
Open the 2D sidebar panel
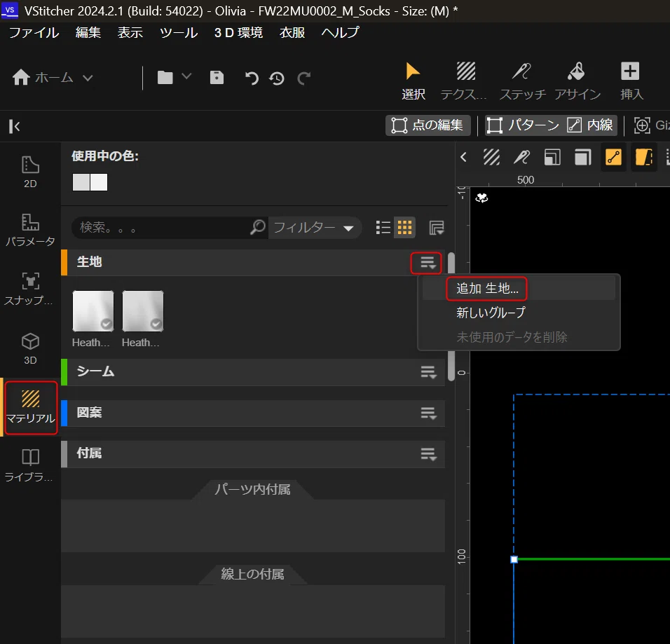30,172
